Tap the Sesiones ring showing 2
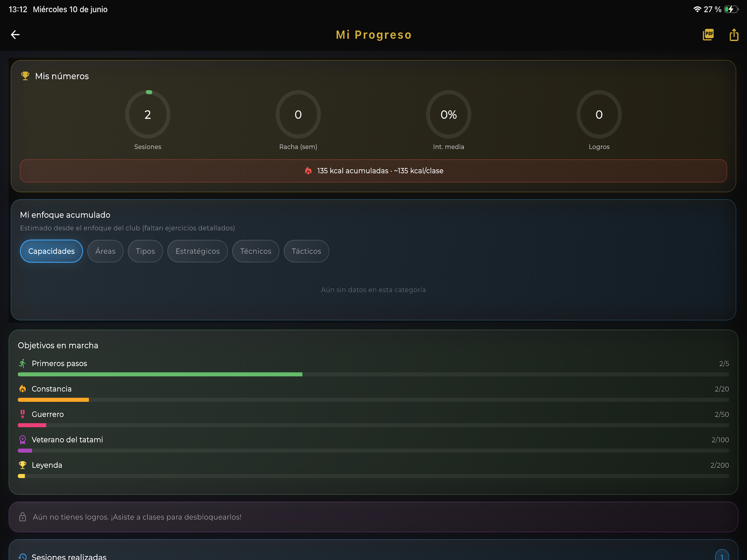Viewport: 747px width, 560px height. pyautogui.click(x=148, y=114)
